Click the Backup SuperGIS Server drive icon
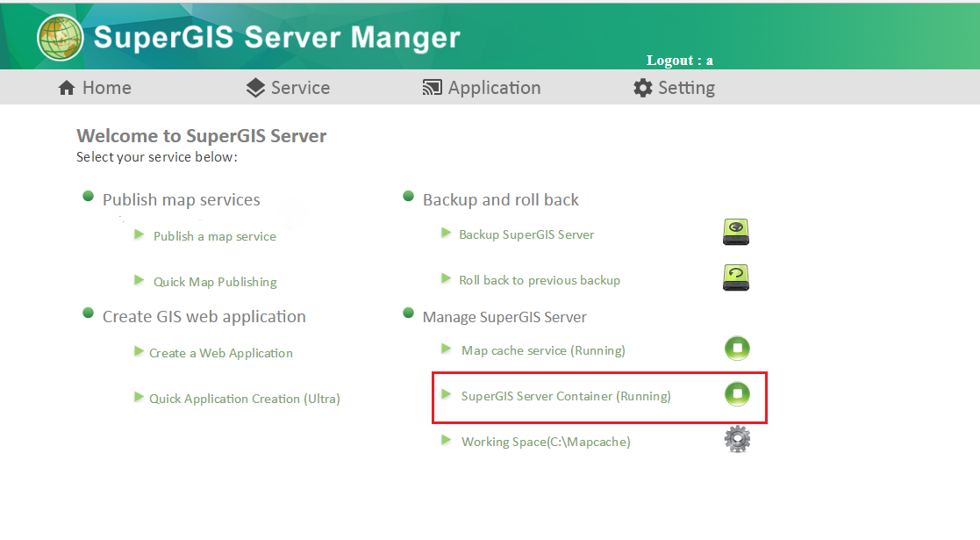 (x=736, y=232)
